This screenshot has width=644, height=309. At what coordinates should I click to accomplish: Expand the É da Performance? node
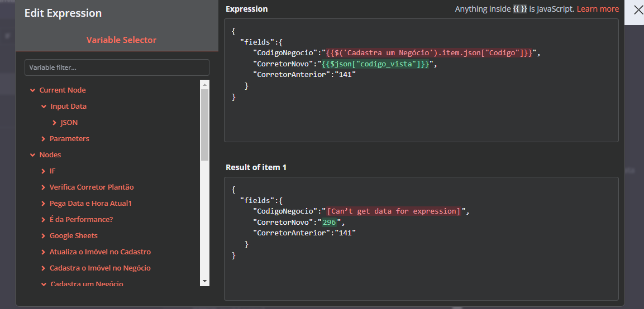(44, 220)
